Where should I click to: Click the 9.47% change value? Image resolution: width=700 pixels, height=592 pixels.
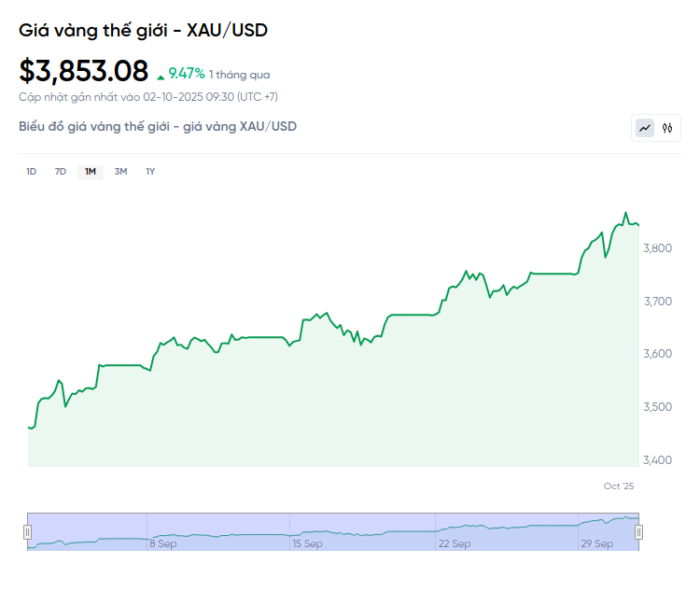[187, 74]
